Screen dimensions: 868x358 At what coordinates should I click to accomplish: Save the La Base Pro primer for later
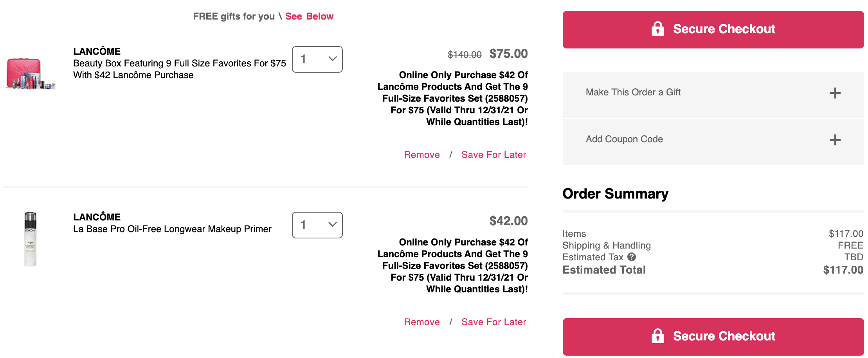coord(493,322)
